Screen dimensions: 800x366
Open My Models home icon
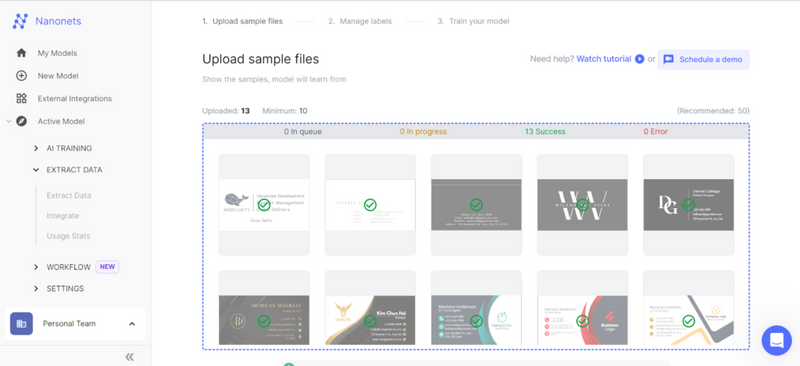click(x=21, y=53)
